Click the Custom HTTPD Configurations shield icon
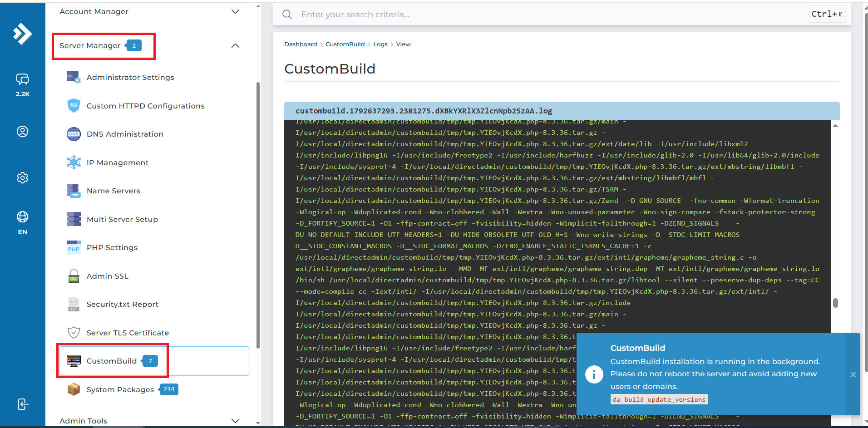The image size is (868, 428). point(74,106)
